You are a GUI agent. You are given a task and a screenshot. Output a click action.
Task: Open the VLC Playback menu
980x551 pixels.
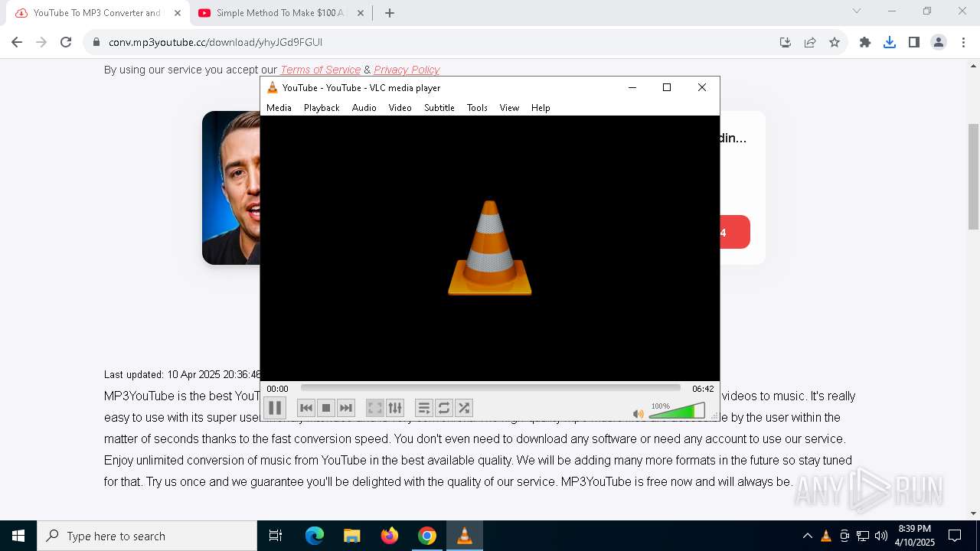pyautogui.click(x=322, y=108)
